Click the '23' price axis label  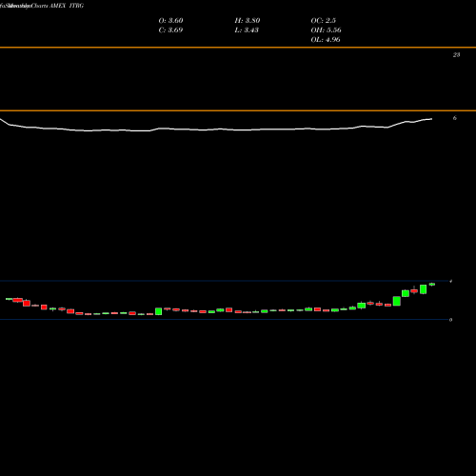[x=456, y=55]
